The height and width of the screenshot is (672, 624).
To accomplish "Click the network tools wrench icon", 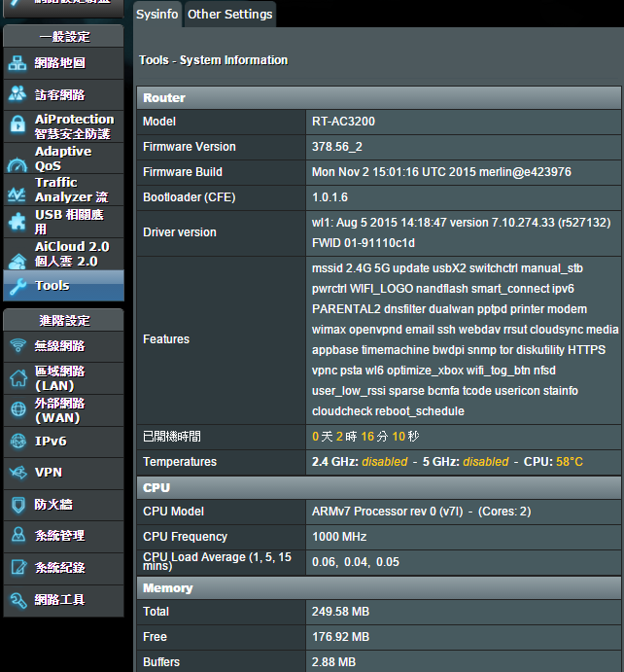I will coord(18,600).
